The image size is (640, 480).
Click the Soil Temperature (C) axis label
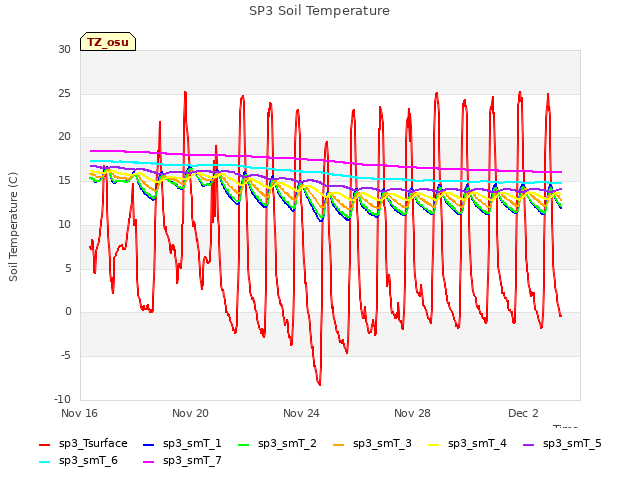tap(13, 227)
